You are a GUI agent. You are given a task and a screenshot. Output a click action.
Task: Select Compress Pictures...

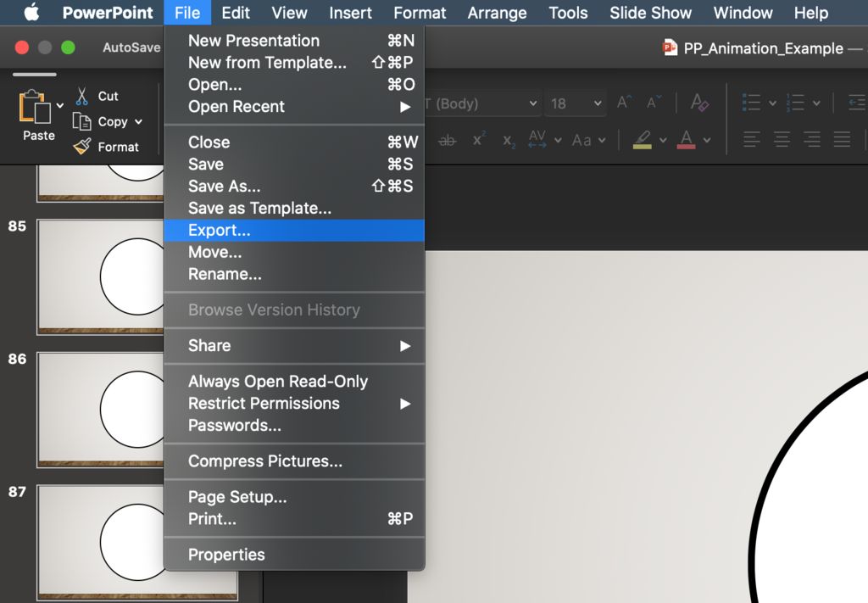point(294,461)
